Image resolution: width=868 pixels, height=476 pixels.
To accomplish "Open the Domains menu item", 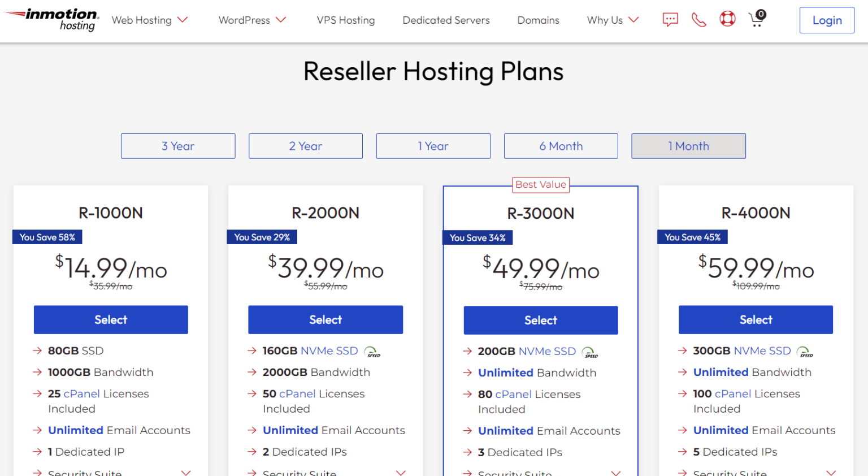I will pos(538,20).
